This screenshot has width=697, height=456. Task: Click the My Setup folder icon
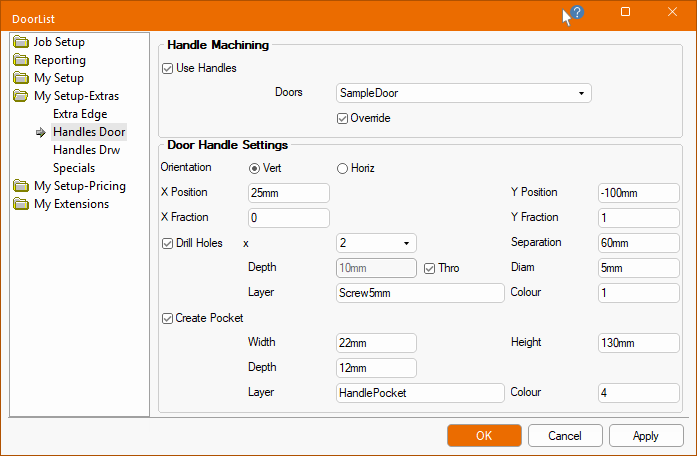[21, 78]
